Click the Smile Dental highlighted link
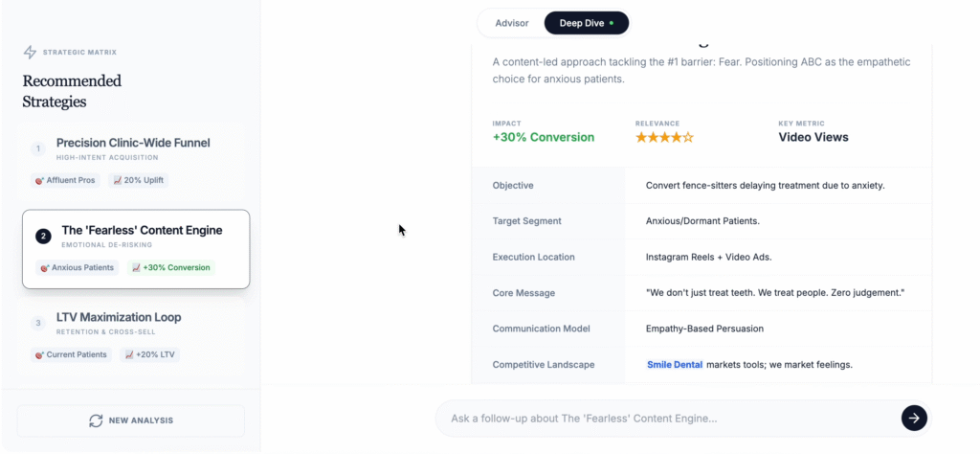This screenshot has height=454, width=980. pos(675,364)
